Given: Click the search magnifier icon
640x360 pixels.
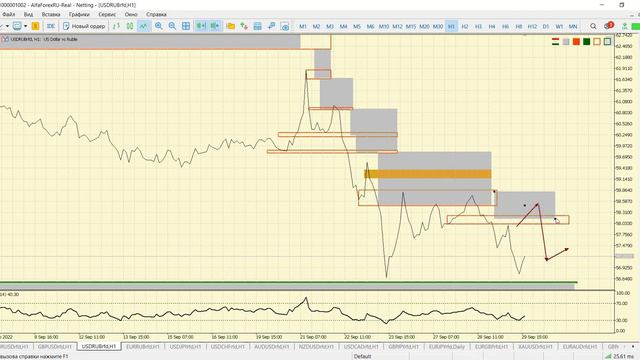Looking at the screenshot, I should [593, 26].
